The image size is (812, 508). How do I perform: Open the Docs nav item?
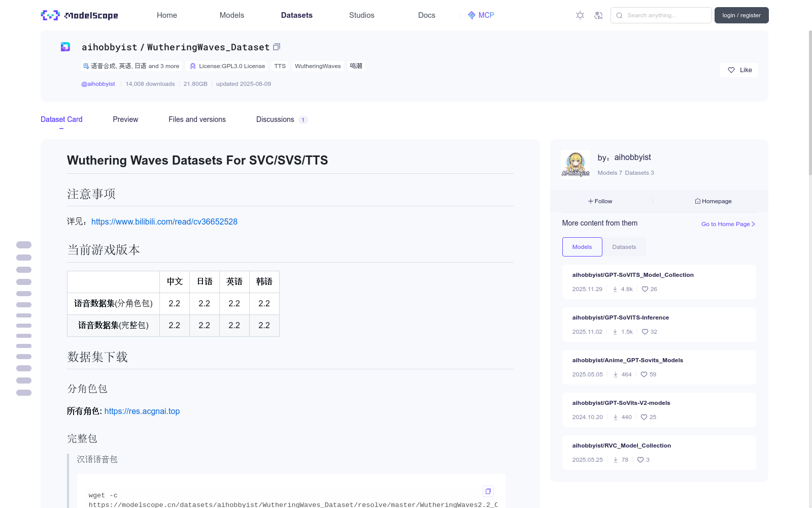(427, 15)
